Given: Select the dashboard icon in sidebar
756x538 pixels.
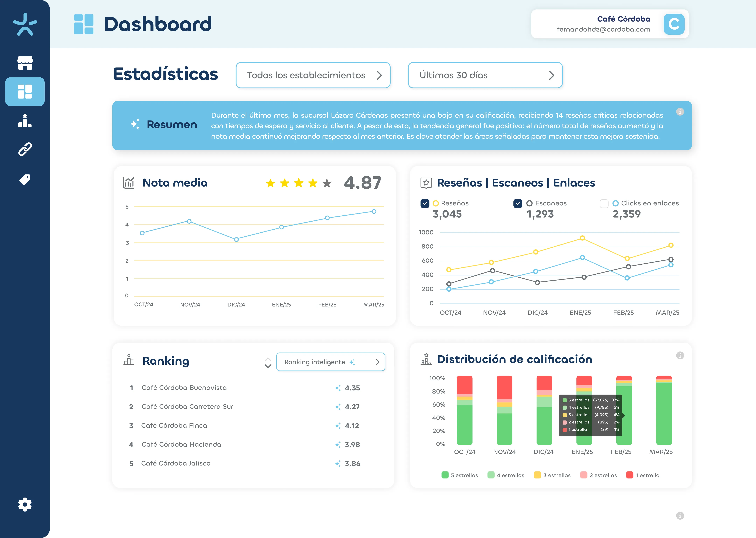Looking at the screenshot, I should pyautogui.click(x=25, y=91).
